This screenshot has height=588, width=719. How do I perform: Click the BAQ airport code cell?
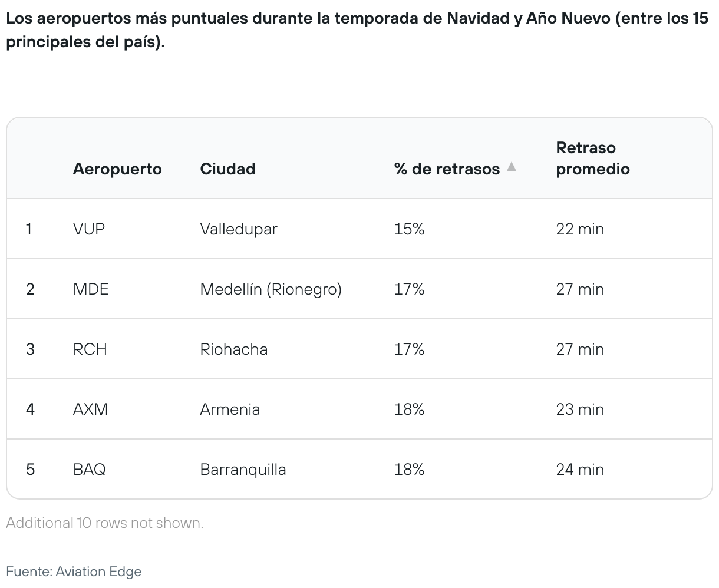(x=90, y=469)
